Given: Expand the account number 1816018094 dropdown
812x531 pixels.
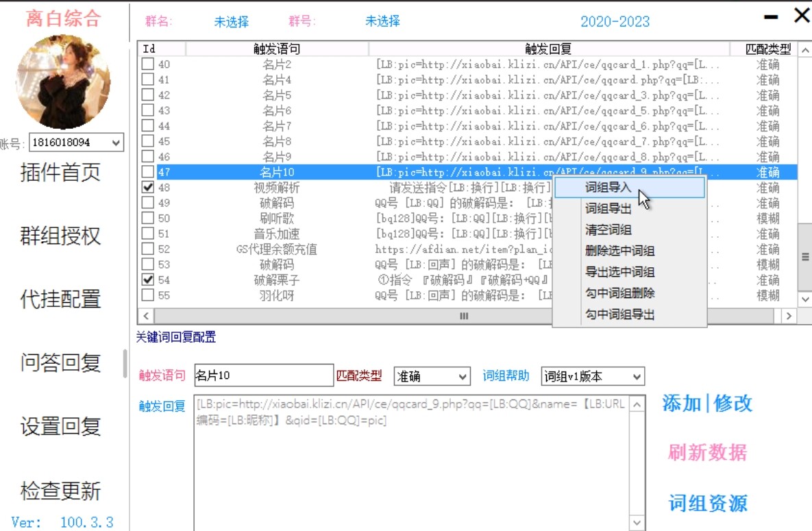Looking at the screenshot, I should click(115, 143).
